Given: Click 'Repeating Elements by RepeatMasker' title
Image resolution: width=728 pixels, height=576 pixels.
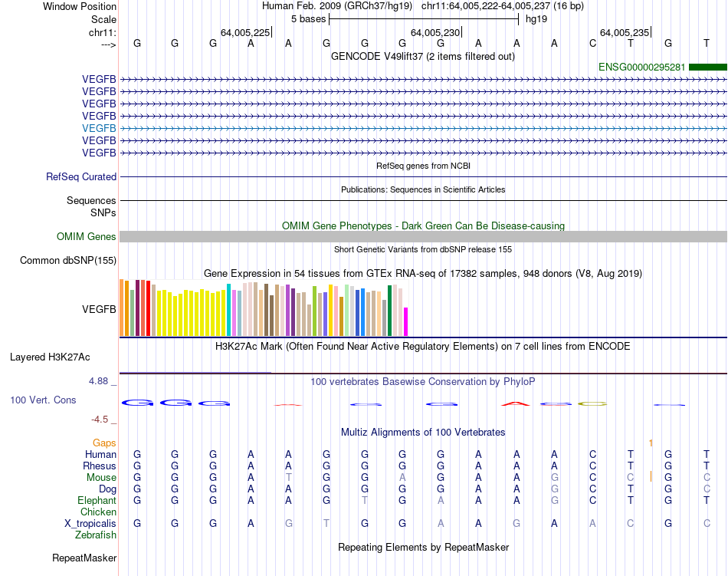Looking at the screenshot, I should 423,548.
